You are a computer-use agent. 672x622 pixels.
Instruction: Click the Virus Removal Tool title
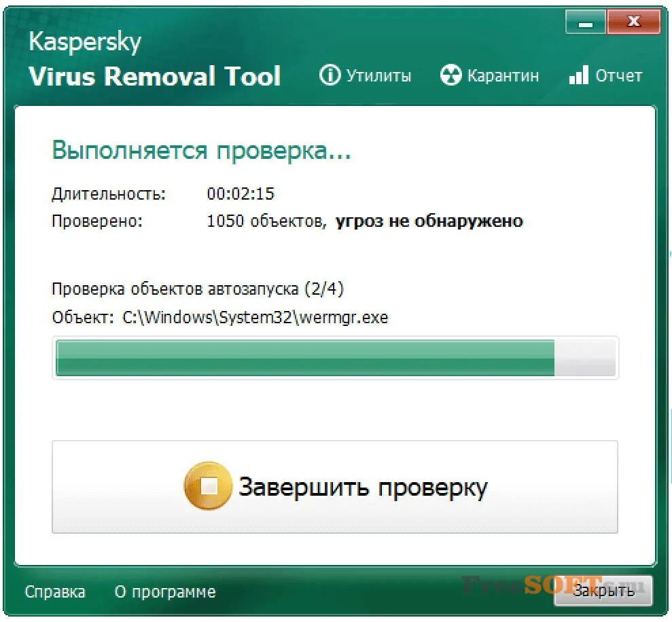pyautogui.click(x=155, y=76)
